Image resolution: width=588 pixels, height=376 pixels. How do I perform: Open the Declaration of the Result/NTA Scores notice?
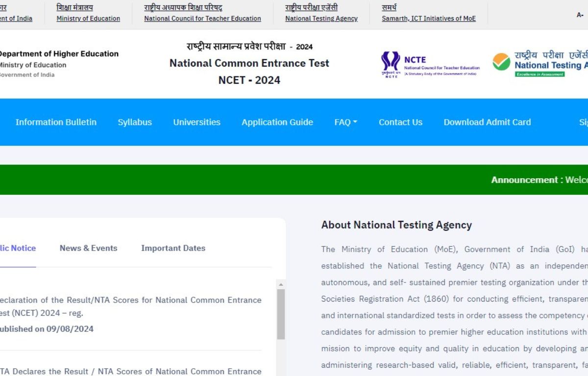(130, 306)
